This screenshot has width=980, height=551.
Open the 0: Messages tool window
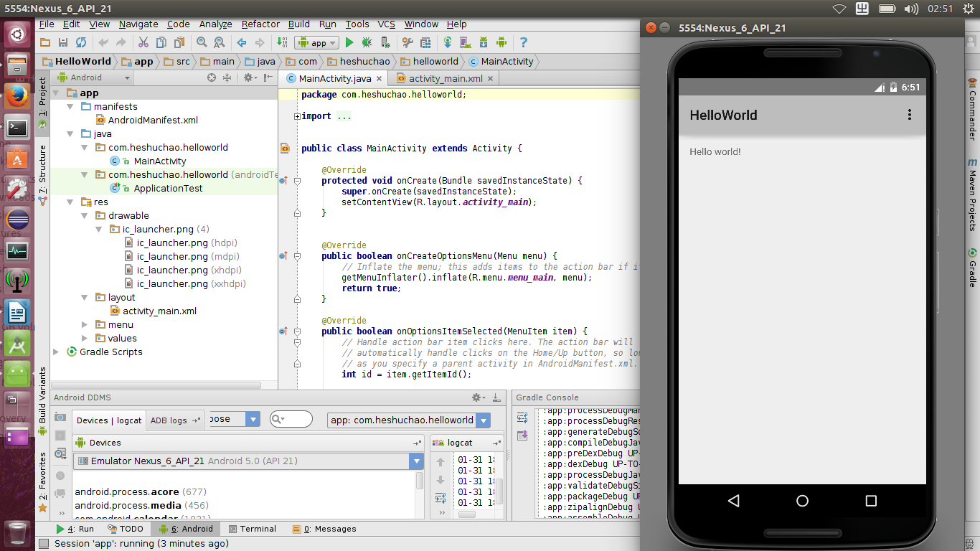coord(324,529)
